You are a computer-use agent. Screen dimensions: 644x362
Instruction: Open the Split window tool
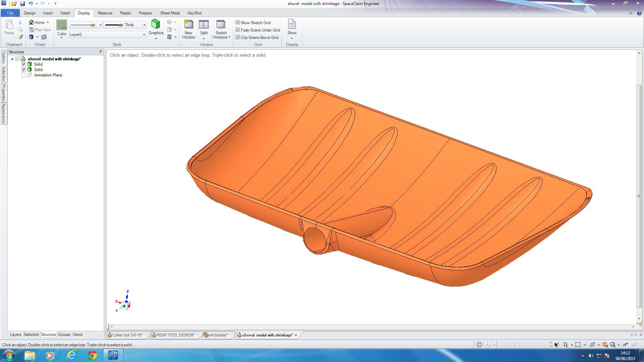204,25
